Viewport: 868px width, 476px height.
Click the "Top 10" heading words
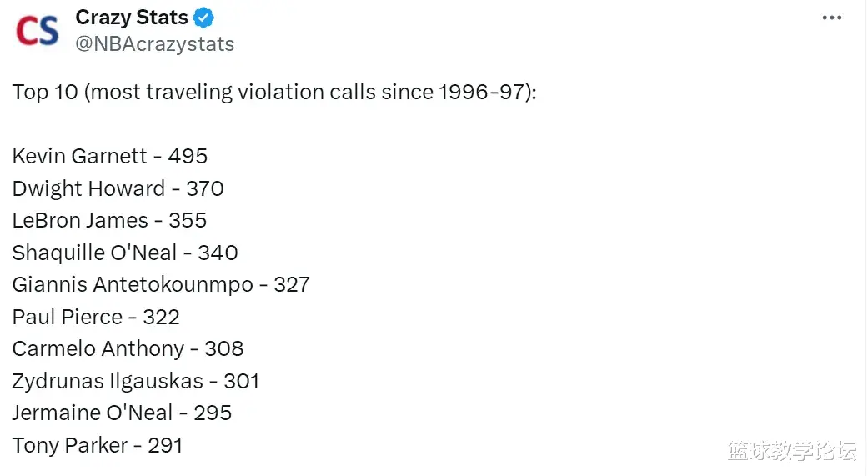(44, 92)
